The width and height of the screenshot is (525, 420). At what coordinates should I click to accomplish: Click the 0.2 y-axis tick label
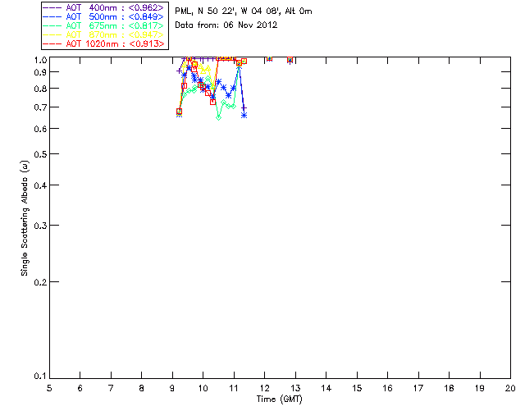pos(40,282)
